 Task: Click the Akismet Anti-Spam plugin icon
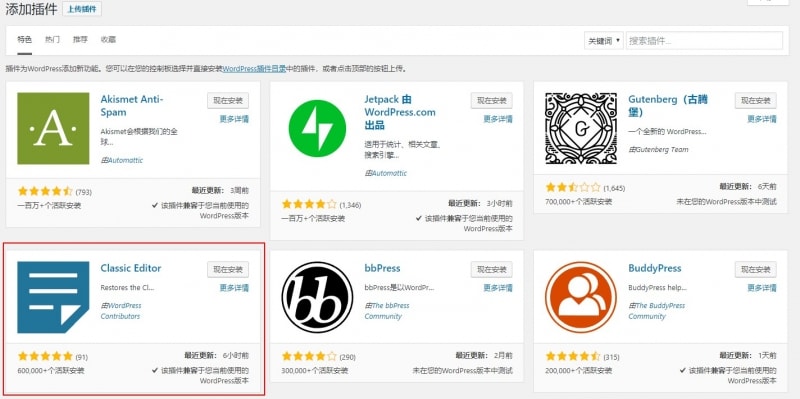53,129
